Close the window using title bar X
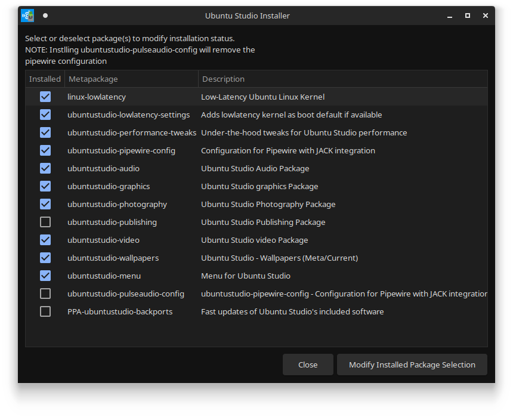513x420 pixels. coord(486,16)
